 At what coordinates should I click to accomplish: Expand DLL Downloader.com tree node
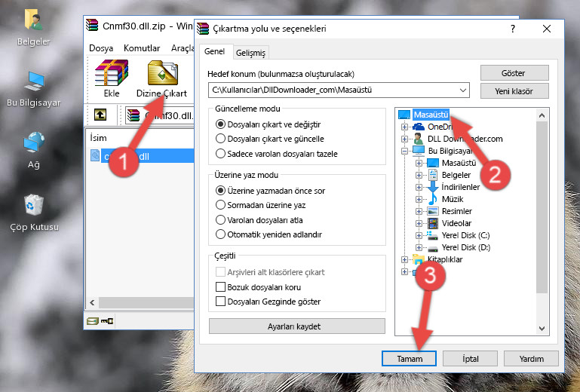pyautogui.click(x=404, y=139)
